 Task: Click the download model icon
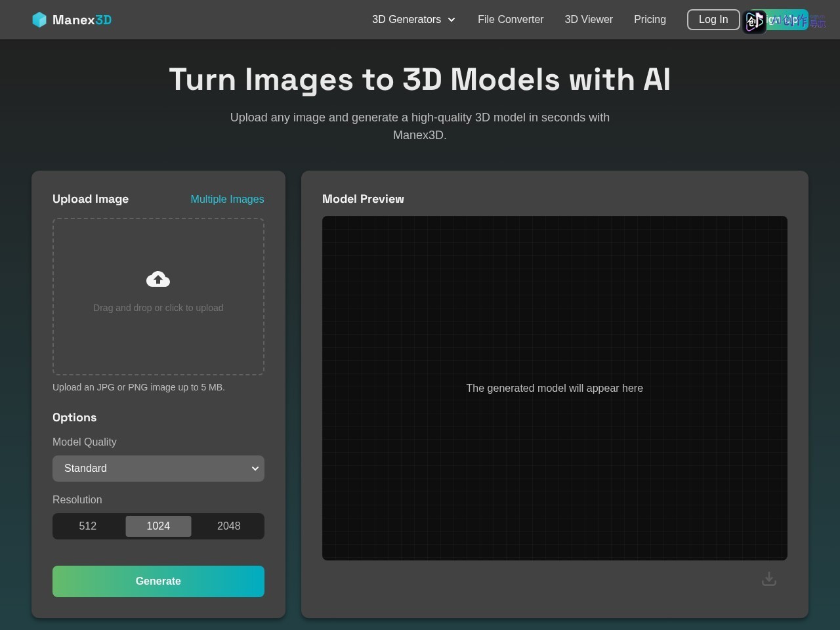coord(769,579)
